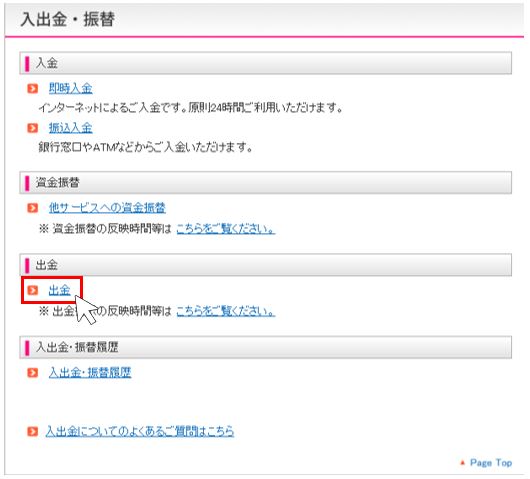
Task: Click the orange arrow icon beside 振込入金
Action: tap(32, 128)
